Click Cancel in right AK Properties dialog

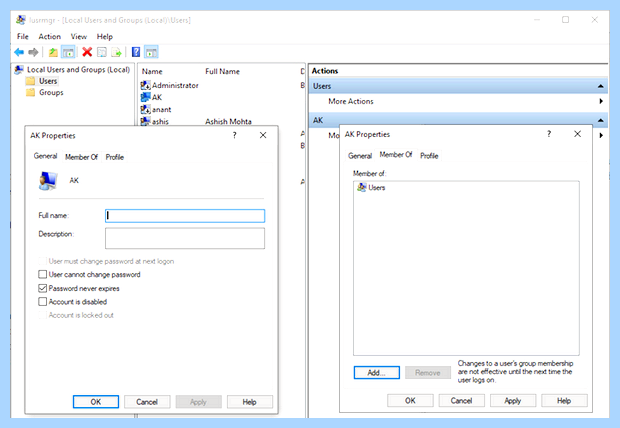461,400
